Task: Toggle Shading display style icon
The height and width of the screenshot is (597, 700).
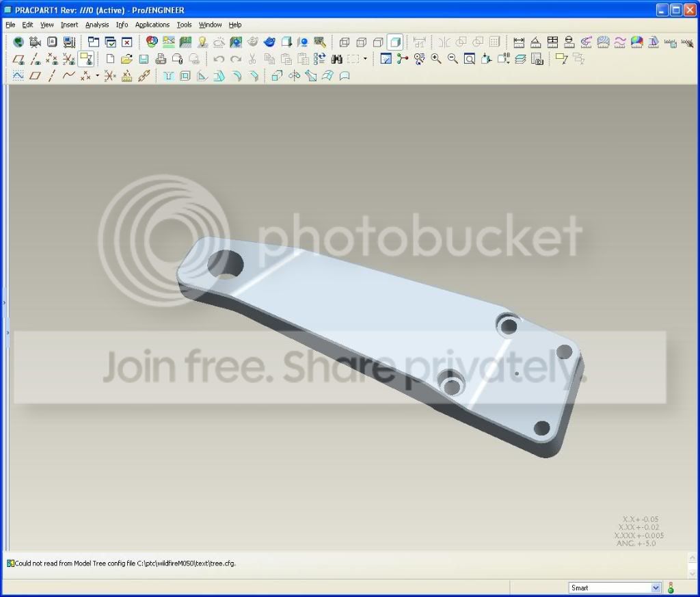Action: click(x=394, y=42)
